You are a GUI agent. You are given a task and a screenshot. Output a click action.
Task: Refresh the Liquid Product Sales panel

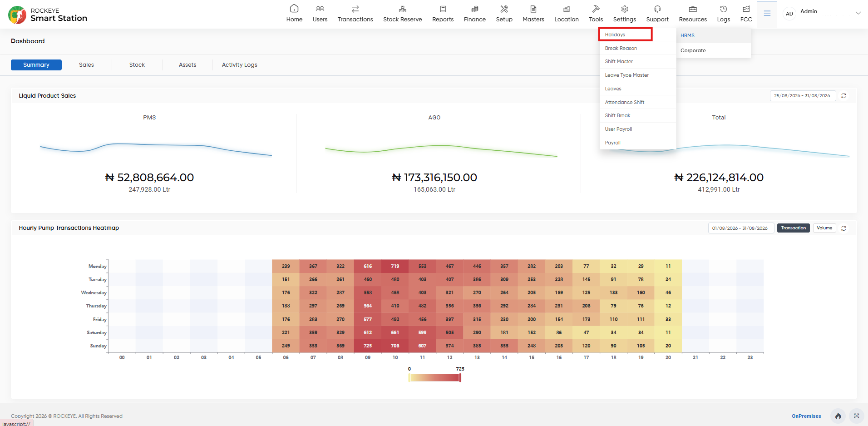click(x=843, y=96)
